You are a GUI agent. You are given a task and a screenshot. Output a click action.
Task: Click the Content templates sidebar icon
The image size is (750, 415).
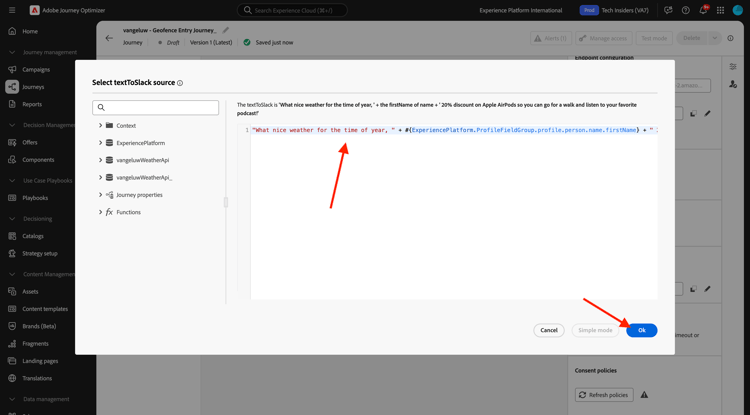[x=12, y=309]
